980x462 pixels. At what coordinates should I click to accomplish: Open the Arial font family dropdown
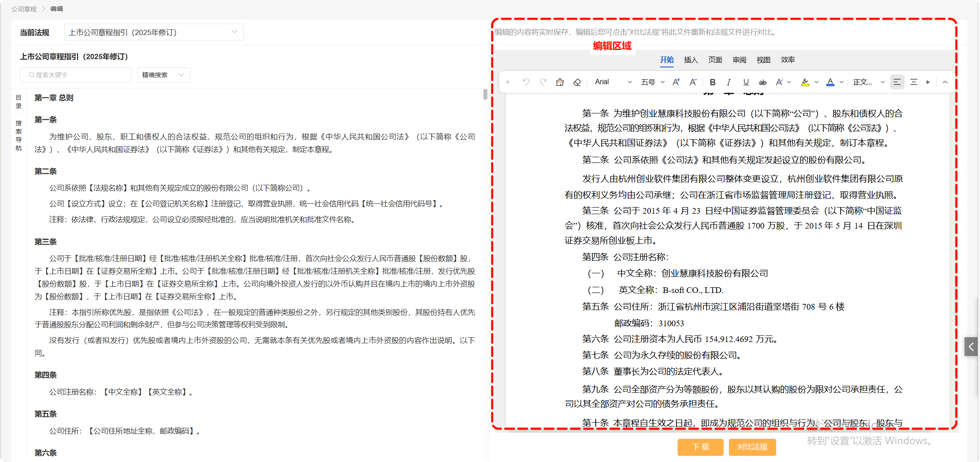[x=613, y=82]
